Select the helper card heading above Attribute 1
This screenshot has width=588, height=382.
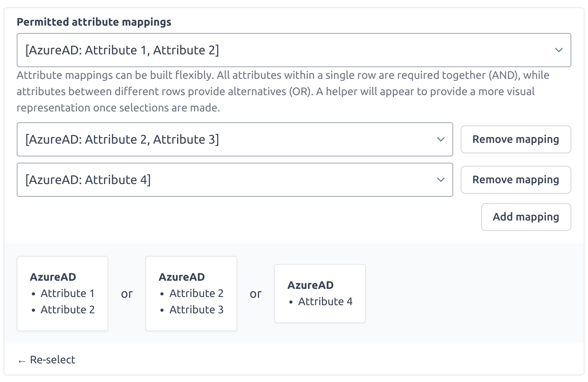click(53, 277)
